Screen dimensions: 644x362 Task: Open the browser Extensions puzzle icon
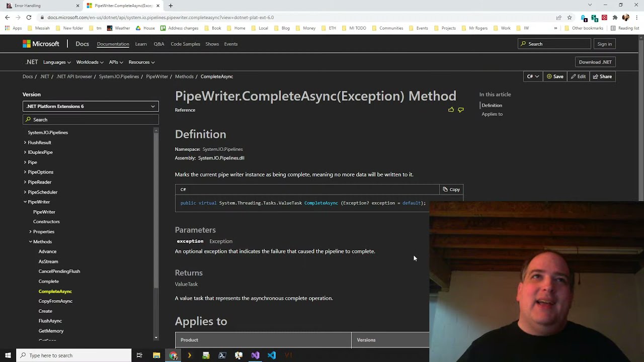point(615,17)
